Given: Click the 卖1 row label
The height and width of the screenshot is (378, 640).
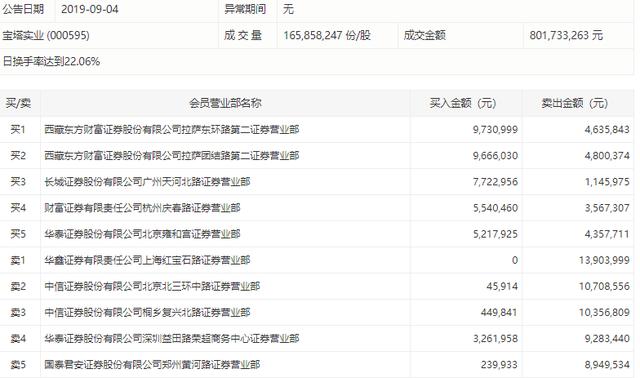Looking at the screenshot, I should pyautogui.click(x=18, y=260).
